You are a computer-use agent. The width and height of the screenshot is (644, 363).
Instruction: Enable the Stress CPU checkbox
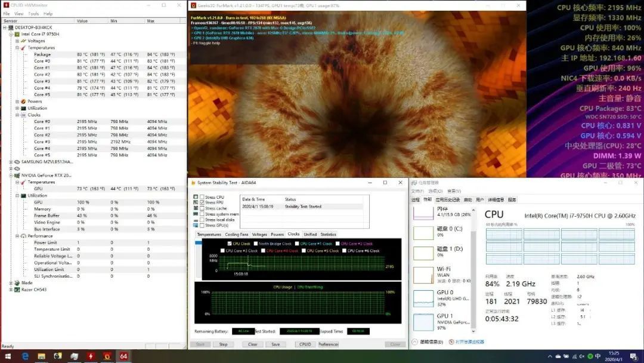point(202,197)
